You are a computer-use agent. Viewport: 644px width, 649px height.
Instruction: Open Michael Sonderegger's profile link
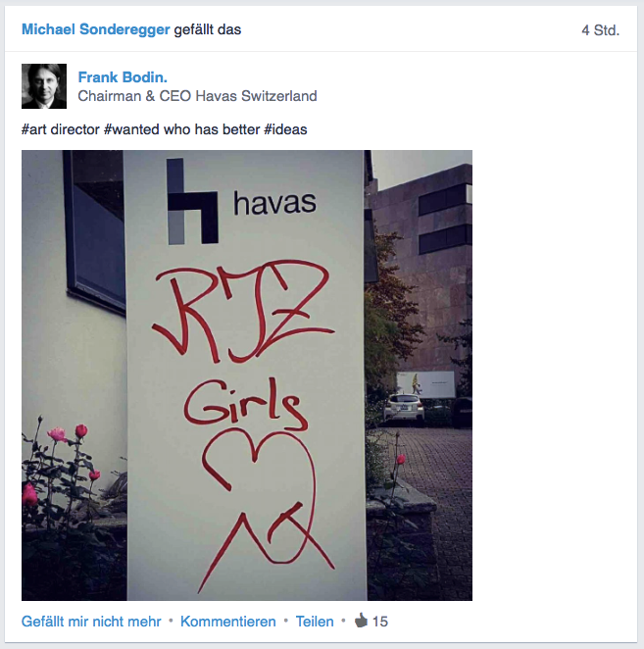point(96,29)
